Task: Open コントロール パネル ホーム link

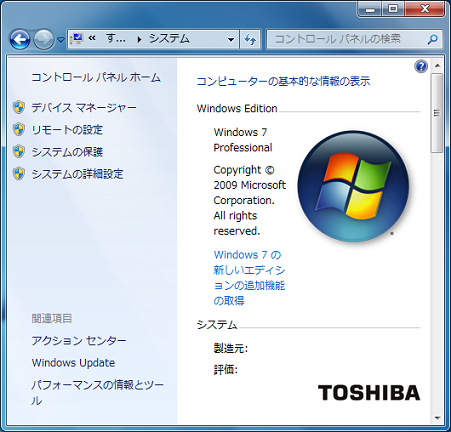Action: [96, 77]
